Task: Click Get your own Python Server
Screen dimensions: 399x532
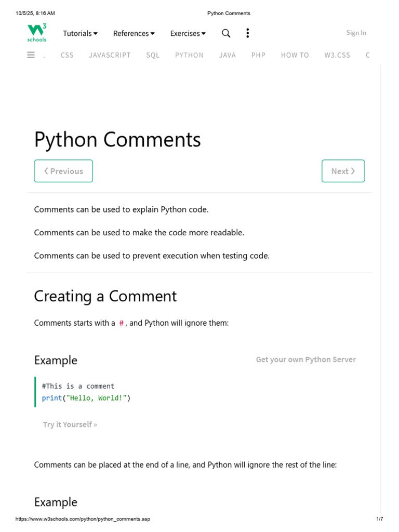Action: 305,360
